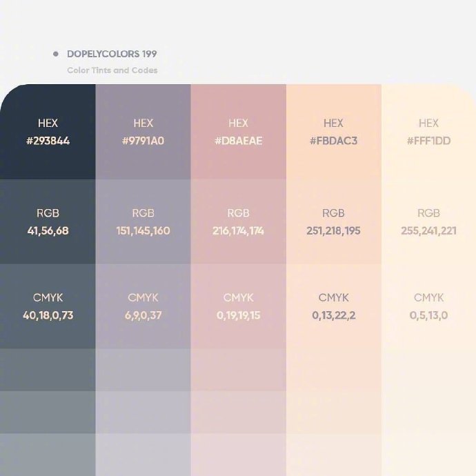The height and width of the screenshot is (476, 476).
Task: Select RGB value 151,145,160
Action: click(143, 230)
